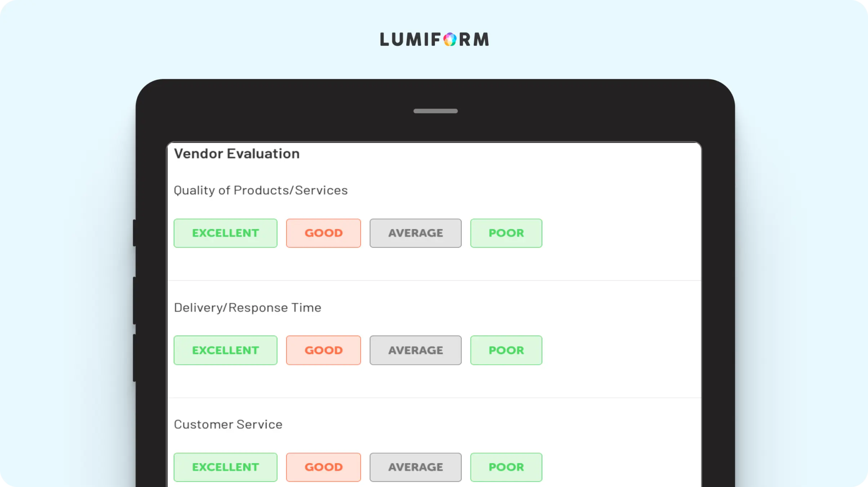This screenshot has height=487, width=868.
Task: Pick AVERAGE for Customer Service
Action: (x=415, y=467)
